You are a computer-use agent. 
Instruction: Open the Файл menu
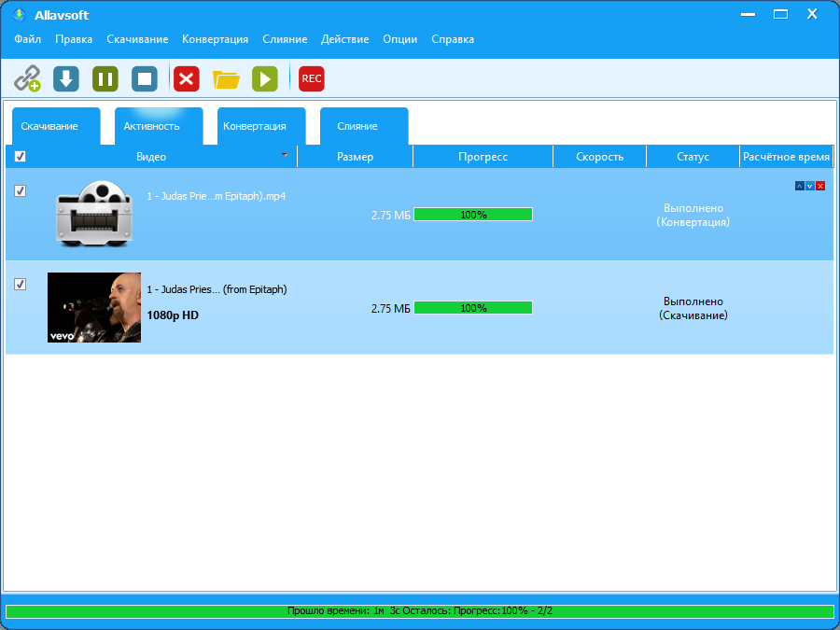27,39
